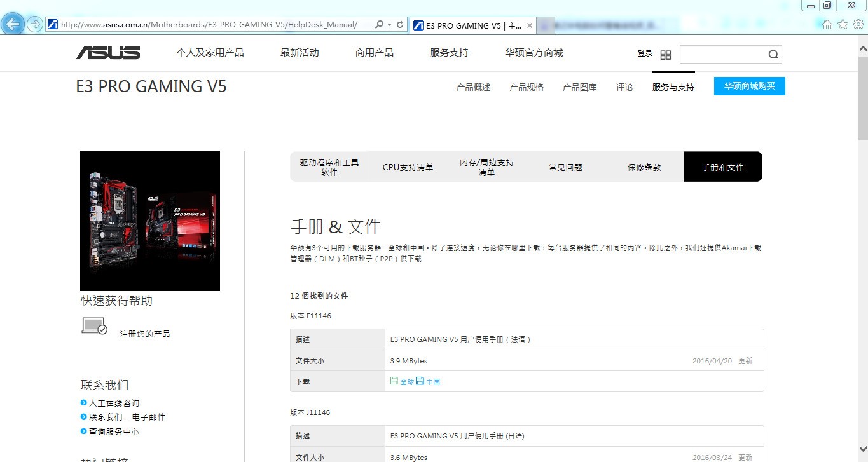
Task: Click the page scrollbar down arrow
Action: [863, 449]
